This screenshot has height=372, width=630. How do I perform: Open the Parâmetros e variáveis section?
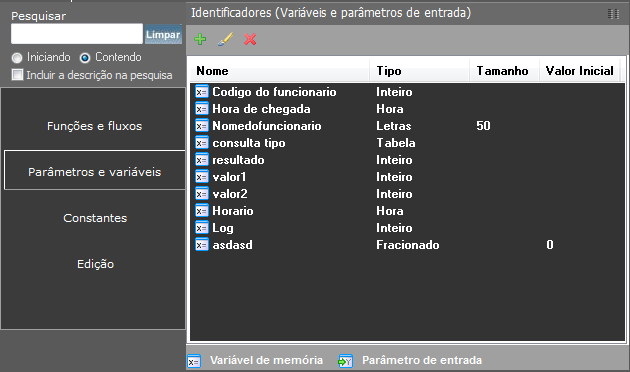[x=94, y=170]
